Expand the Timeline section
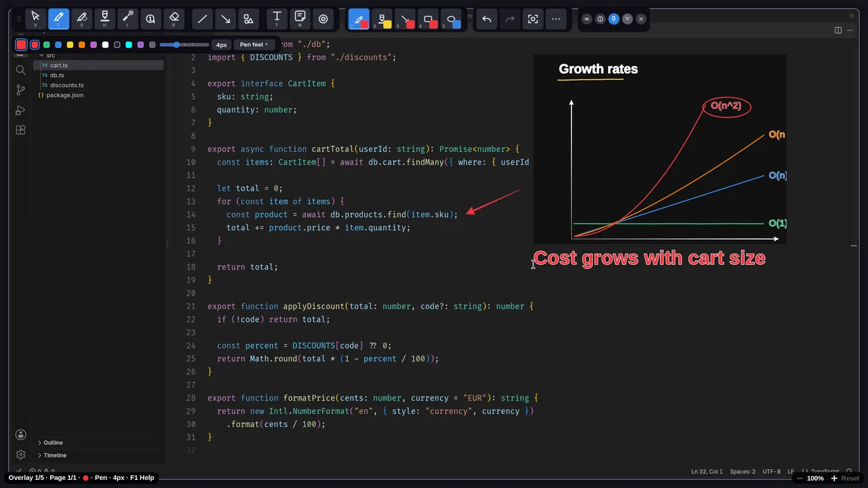 point(55,455)
